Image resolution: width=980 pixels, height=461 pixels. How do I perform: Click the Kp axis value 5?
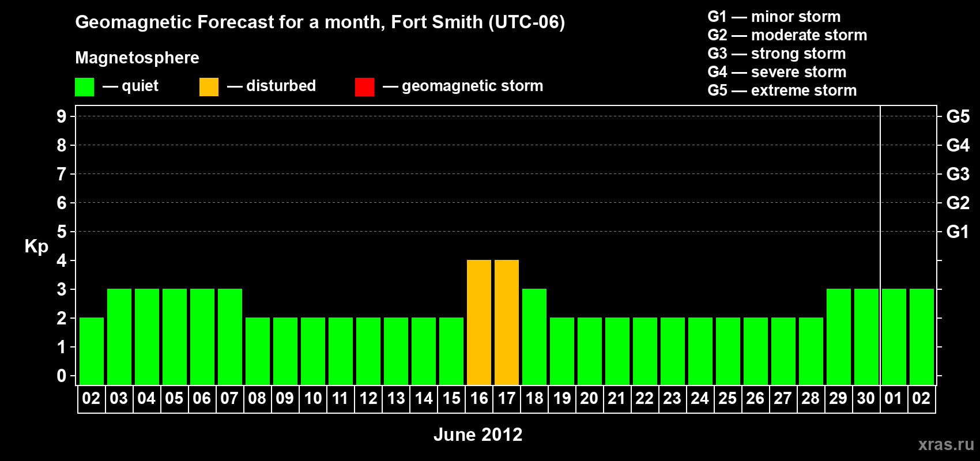tap(62, 232)
